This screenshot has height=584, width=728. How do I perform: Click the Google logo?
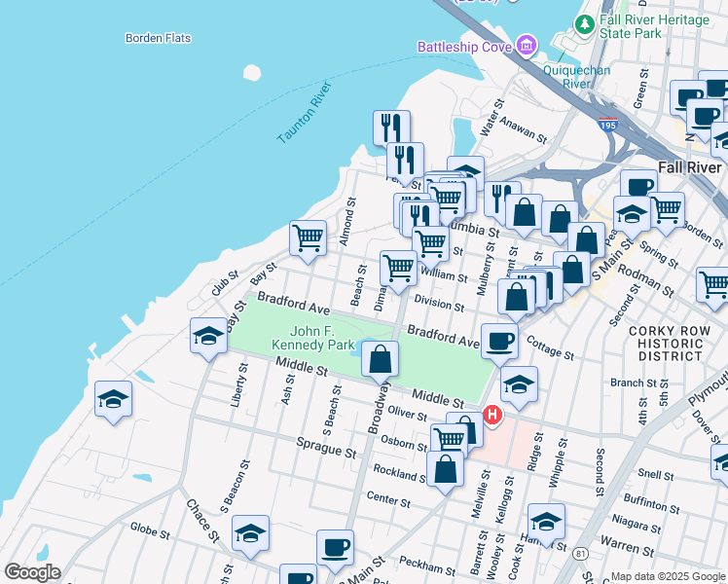(x=32, y=572)
